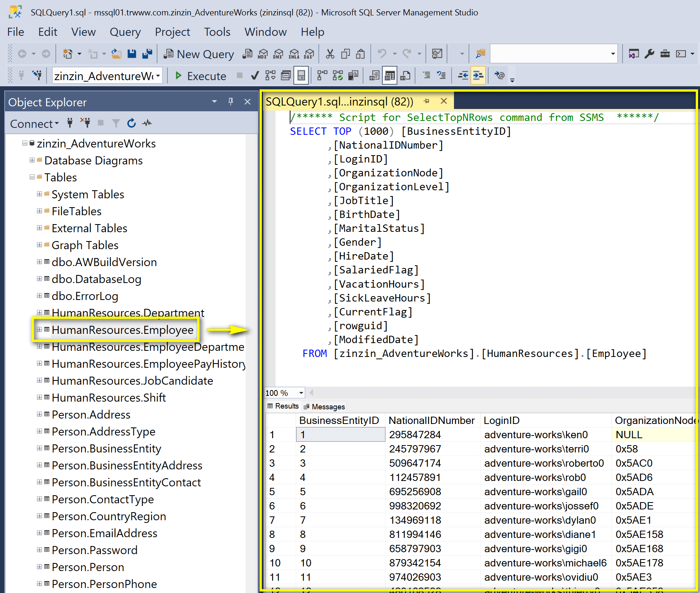The width and height of the screenshot is (700, 593).
Task: Open a new Database Engine Query
Action: click(x=247, y=54)
